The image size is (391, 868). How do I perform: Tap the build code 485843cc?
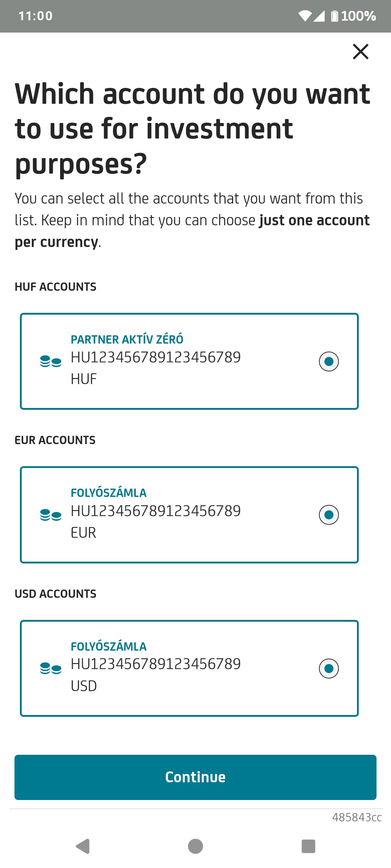coord(357,817)
